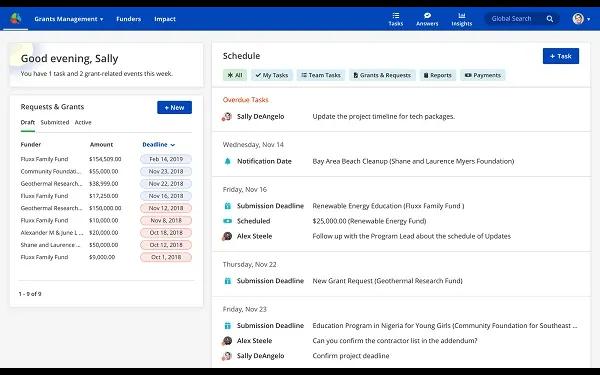Open Renewable Energy Education submission item
The width and height of the screenshot is (600, 375).
tap(388, 206)
